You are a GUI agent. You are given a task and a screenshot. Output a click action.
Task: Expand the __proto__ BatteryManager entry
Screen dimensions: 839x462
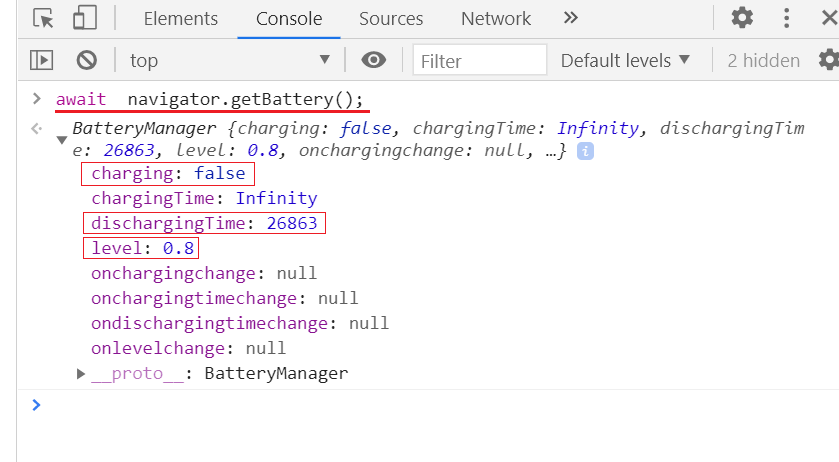tap(81, 374)
